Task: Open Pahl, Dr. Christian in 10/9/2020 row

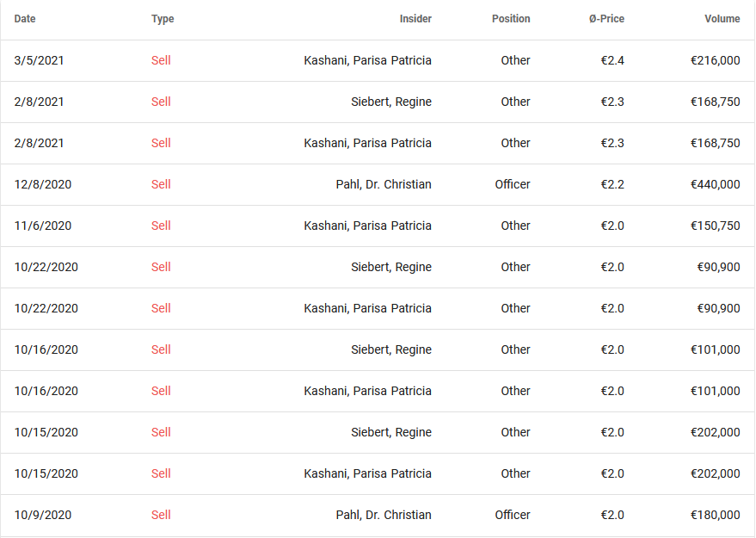Action: (384, 515)
